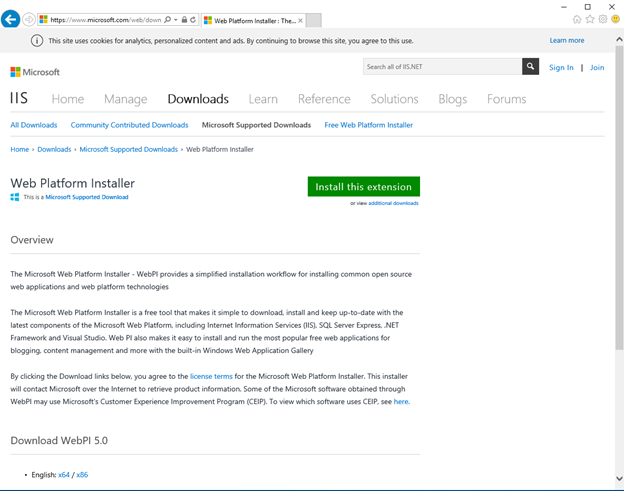Viewport: 624px width, 491px height.
Task: Open the Home navigation item
Action: [68, 99]
